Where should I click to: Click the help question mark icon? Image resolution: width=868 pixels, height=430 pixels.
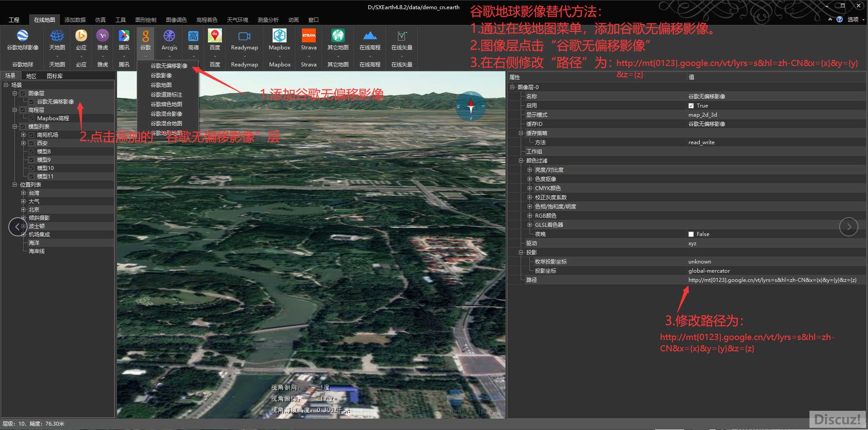[840, 19]
